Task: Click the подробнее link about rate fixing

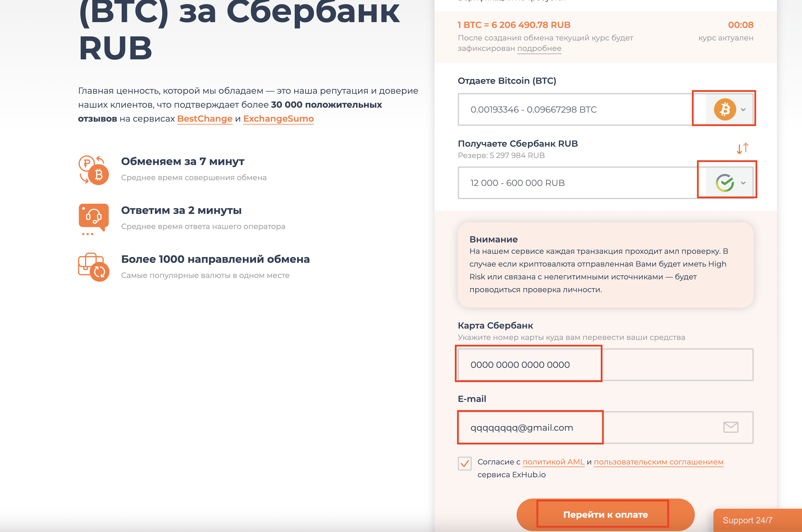Action: pos(539,48)
